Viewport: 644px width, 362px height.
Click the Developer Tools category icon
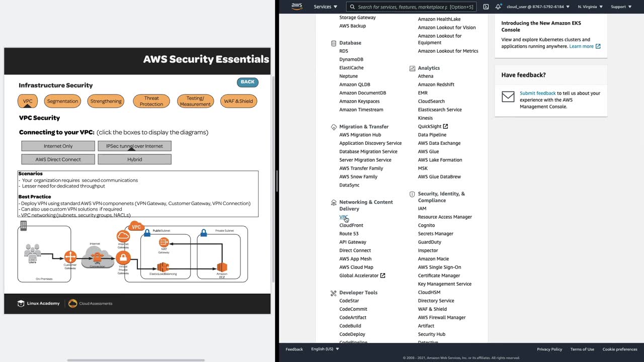click(334, 293)
